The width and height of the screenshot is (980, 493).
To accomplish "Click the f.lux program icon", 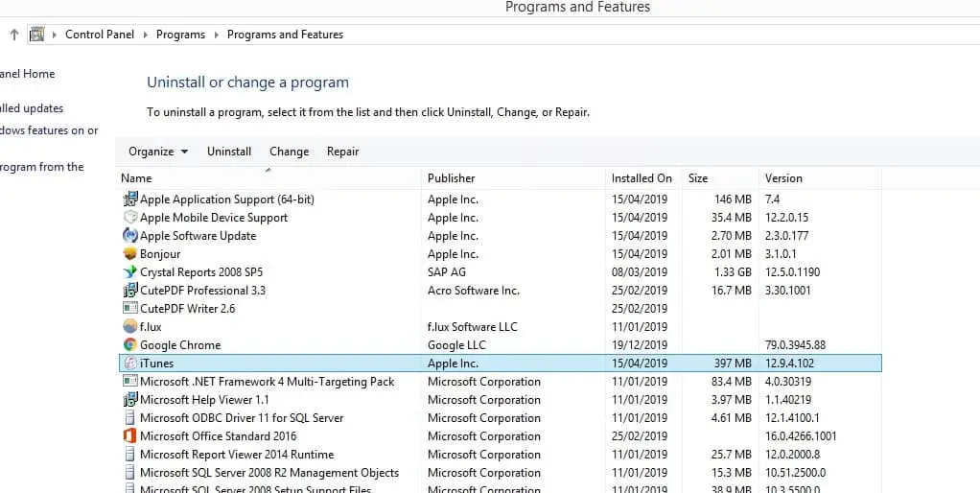I will 130,326.
